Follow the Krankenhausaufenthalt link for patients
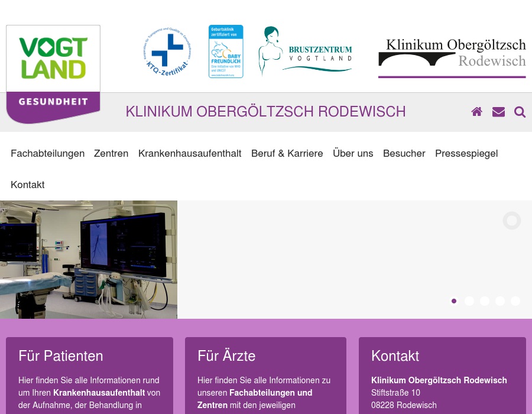Screen dimensions: 532x414 click(x=98, y=393)
